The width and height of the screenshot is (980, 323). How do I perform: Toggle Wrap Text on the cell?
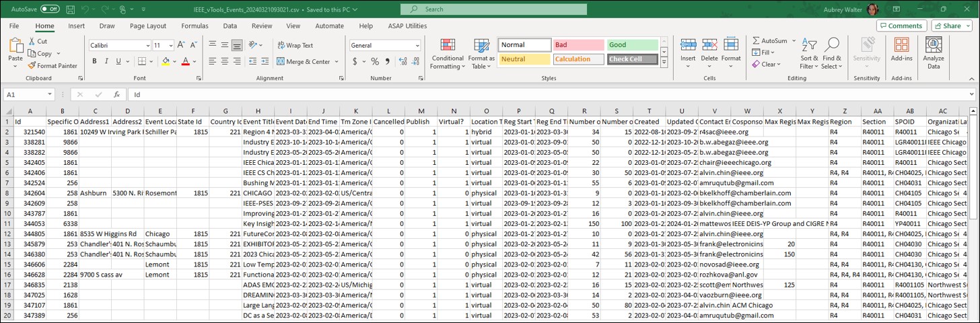coord(294,46)
